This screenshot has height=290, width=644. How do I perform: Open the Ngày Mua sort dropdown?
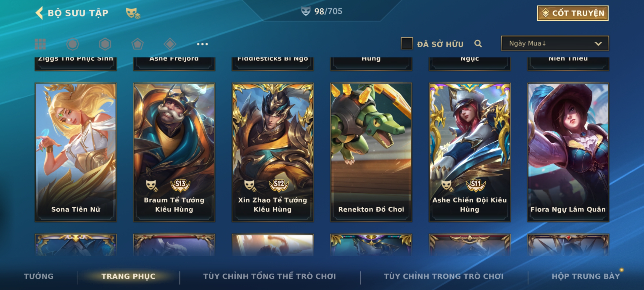coord(555,44)
